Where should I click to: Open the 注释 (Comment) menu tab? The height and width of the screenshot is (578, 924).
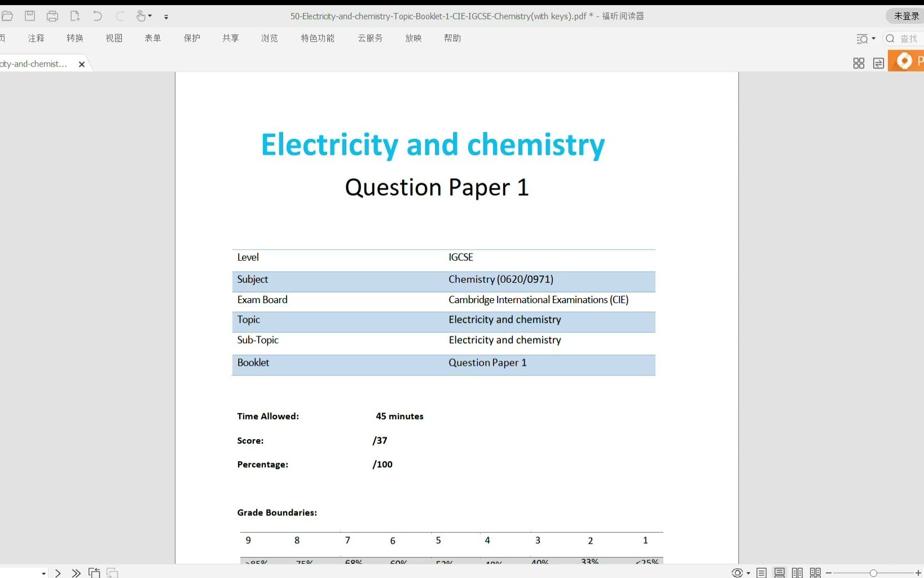(36, 38)
